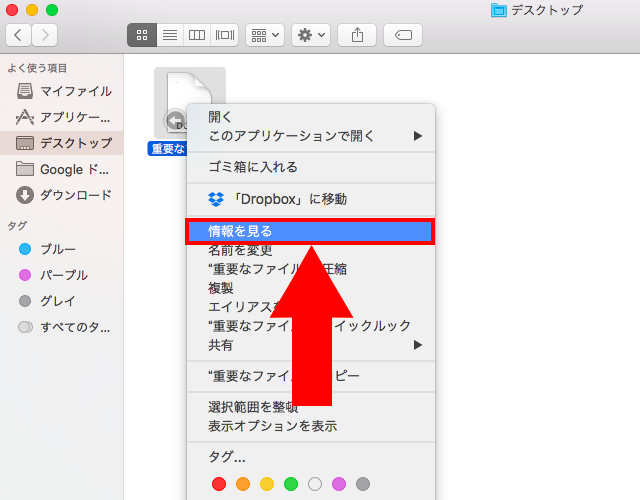Switch to column view in Finder toolbar
640x500 pixels.
click(x=197, y=35)
